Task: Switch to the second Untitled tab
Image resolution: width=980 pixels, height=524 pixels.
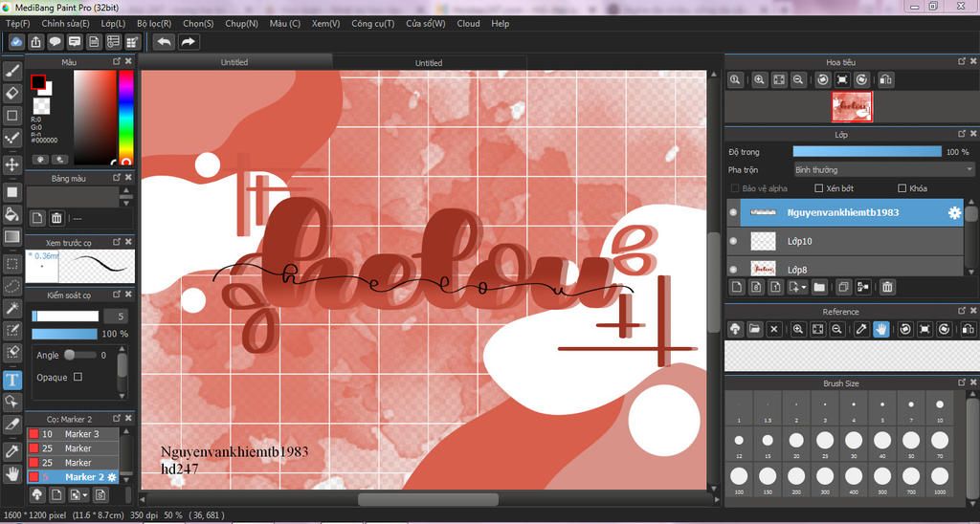Action: (429, 62)
